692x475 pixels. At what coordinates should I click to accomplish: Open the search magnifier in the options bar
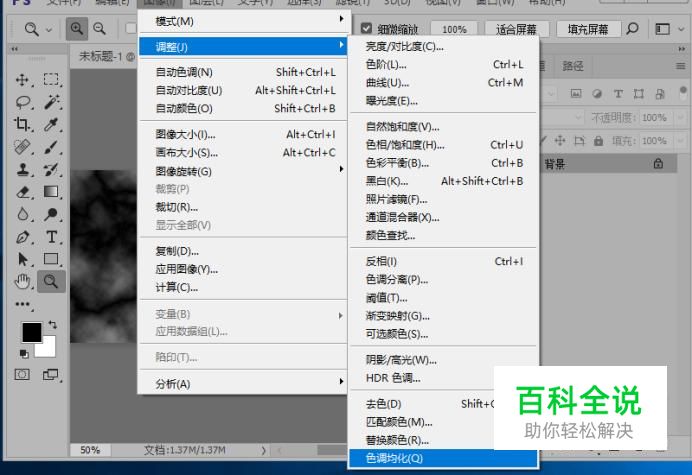coord(632,29)
